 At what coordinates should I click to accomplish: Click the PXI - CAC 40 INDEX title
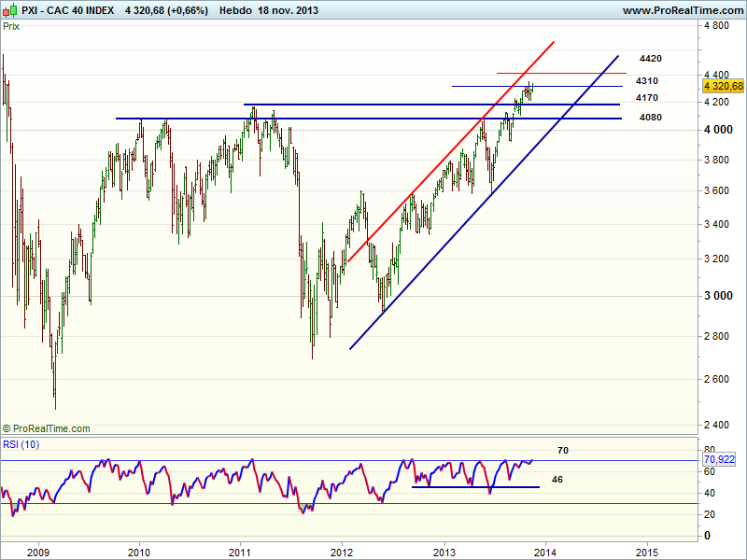68,10
